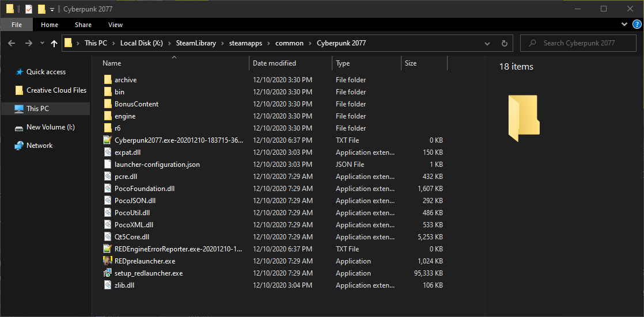Select the archive folder icon
The width and height of the screenshot is (644, 317).
(107, 80)
